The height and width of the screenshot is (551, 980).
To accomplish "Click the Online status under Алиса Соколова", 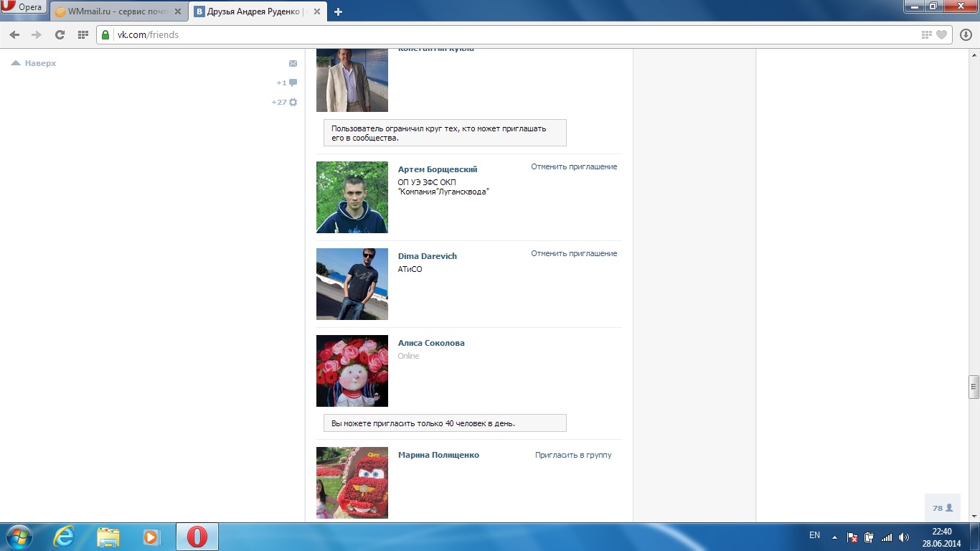I will [x=409, y=356].
